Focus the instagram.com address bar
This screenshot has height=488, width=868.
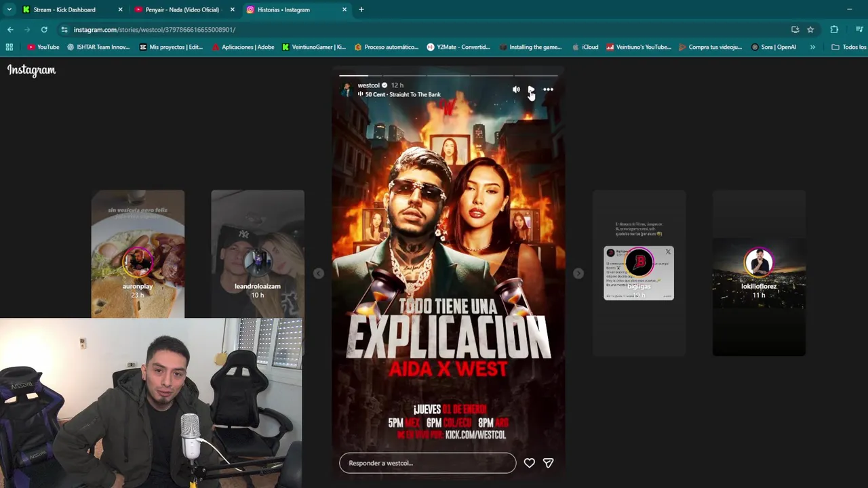427,30
